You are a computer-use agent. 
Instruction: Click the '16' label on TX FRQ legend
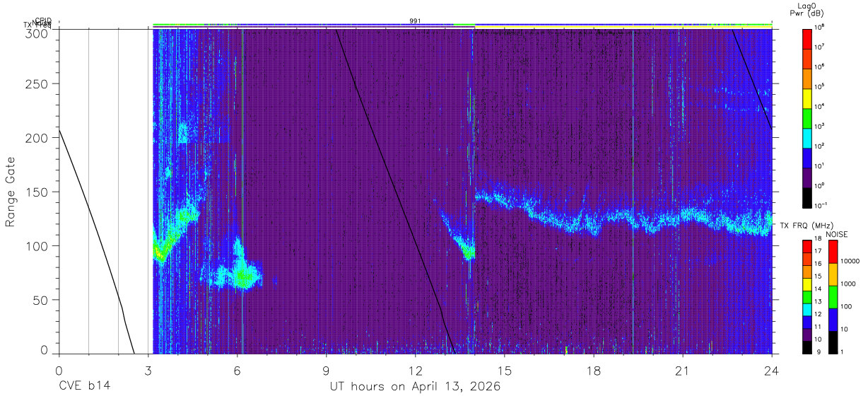[819, 264]
